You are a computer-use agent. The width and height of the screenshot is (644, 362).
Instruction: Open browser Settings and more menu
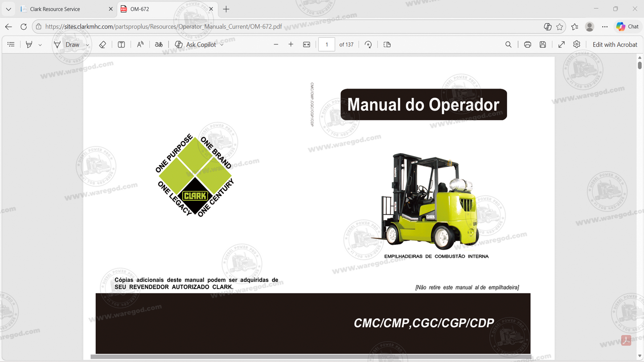pos(605,27)
